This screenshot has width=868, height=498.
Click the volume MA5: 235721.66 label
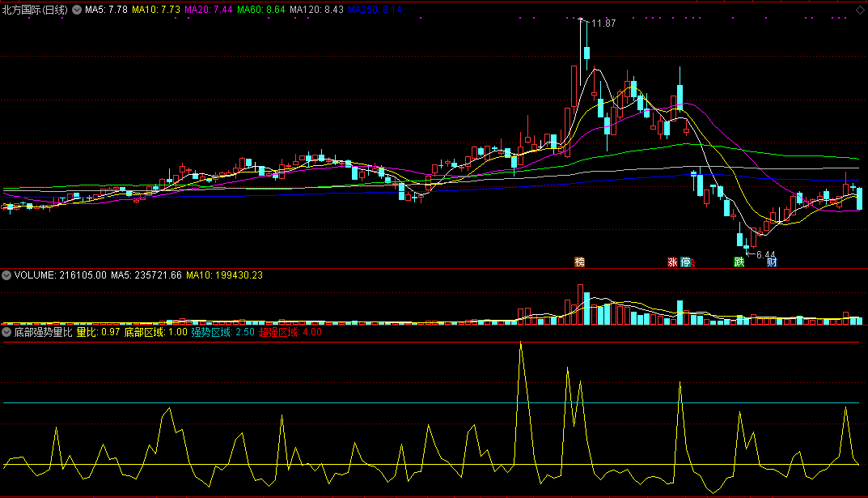tap(146, 275)
